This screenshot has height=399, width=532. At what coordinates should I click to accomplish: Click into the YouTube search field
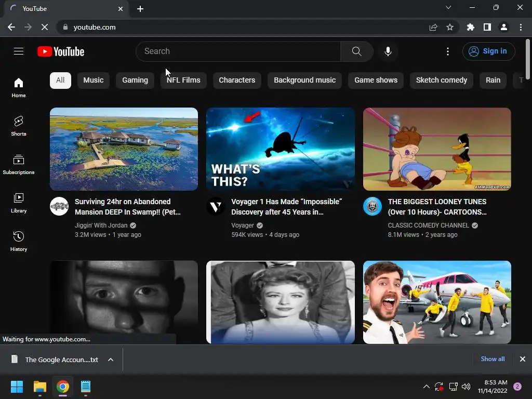[238, 51]
